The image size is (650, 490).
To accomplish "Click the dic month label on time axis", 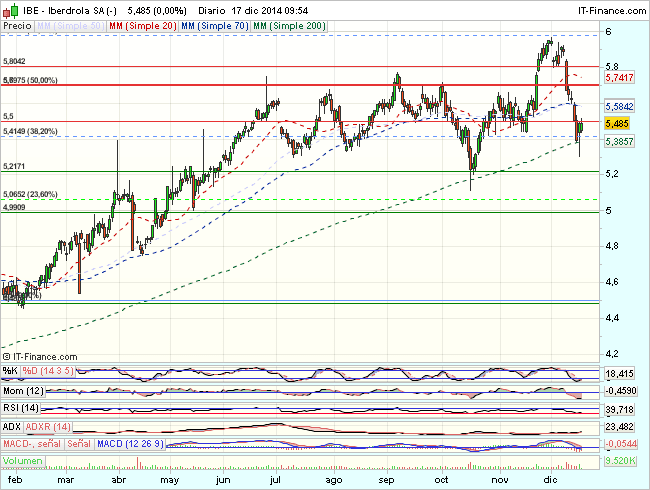I will tap(550, 480).
